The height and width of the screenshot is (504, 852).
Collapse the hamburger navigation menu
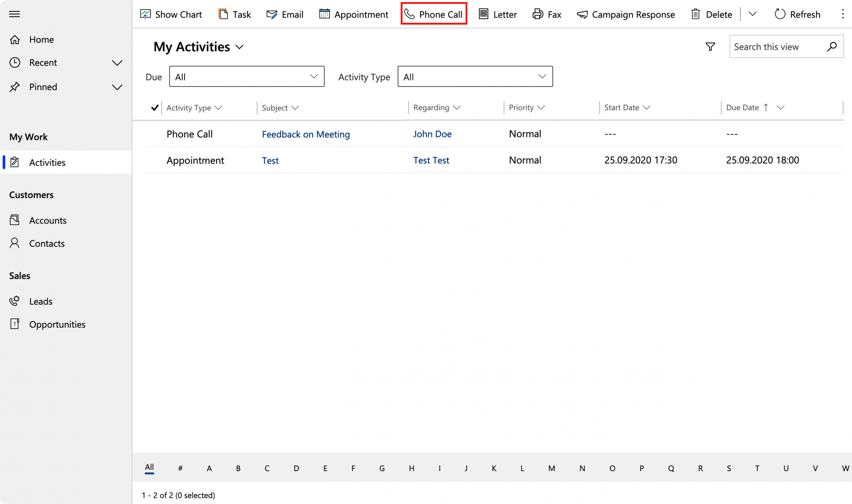15,14
